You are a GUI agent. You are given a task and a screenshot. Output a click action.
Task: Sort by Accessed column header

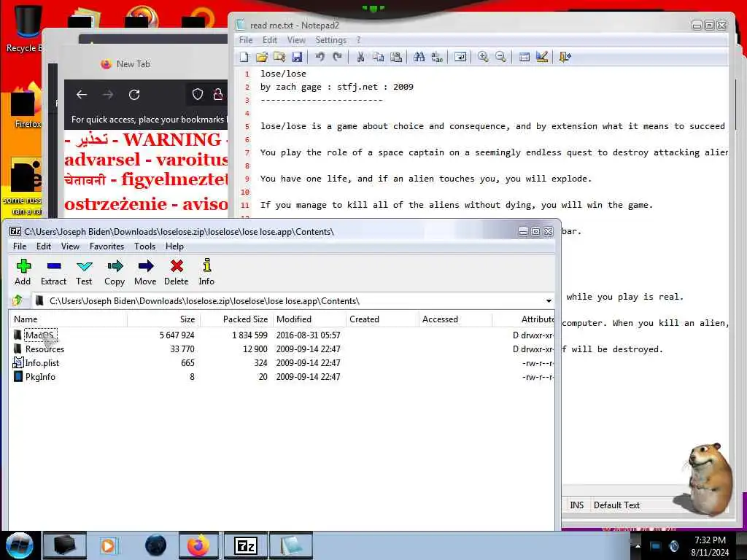coord(455,319)
